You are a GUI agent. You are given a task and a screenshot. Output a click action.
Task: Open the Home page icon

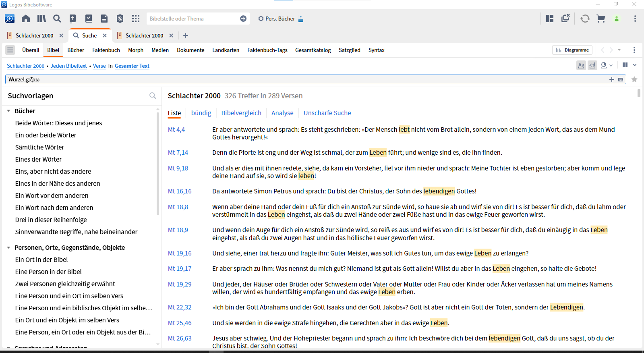click(x=26, y=19)
